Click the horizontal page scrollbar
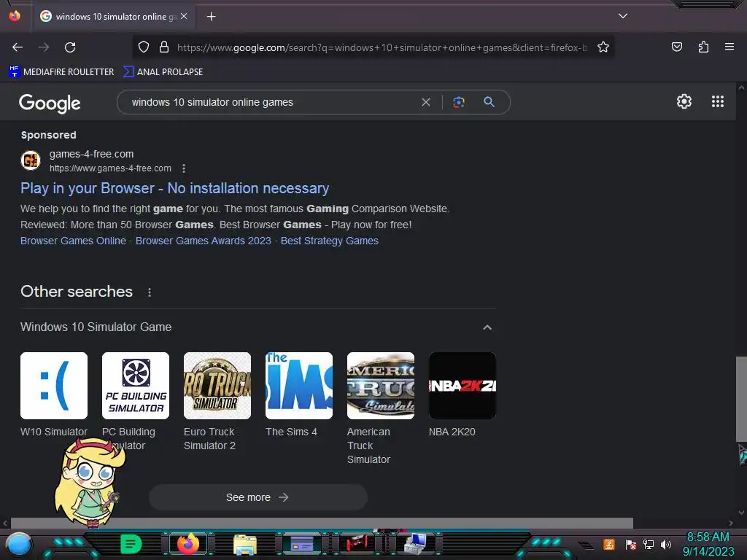This screenshot has height=560, width=747. [x=322, y=523]
